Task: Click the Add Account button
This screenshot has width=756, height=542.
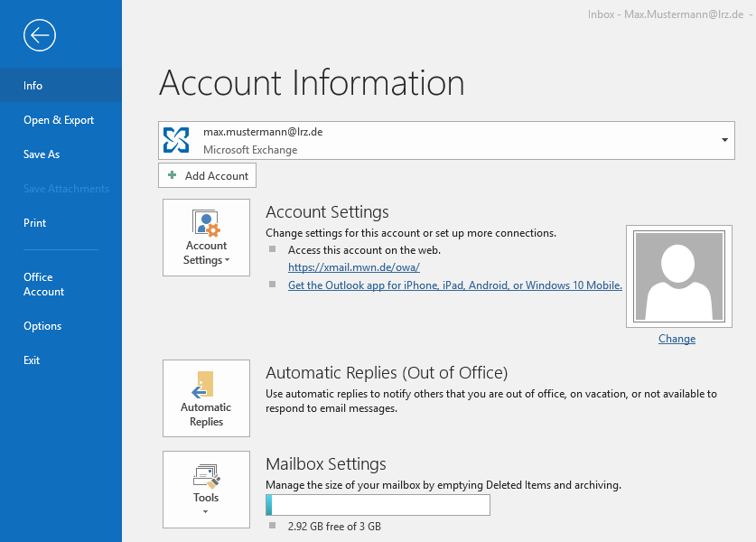Action: coord(207,175)
